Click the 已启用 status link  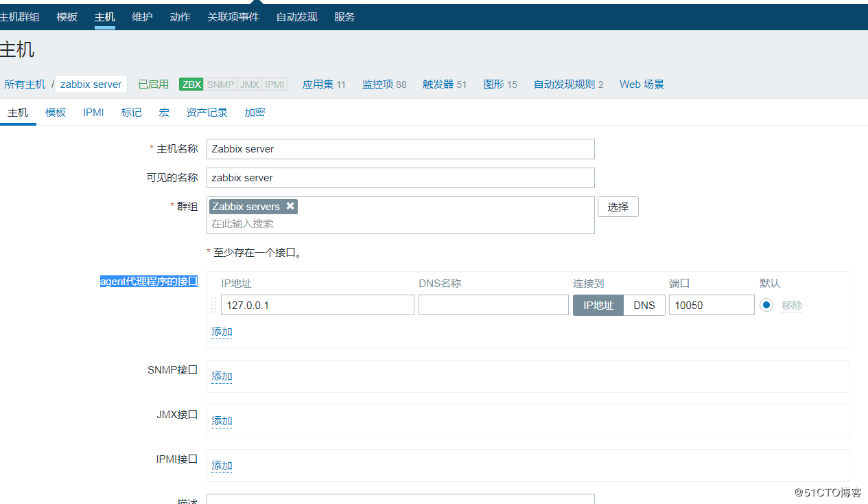[153, 84]
